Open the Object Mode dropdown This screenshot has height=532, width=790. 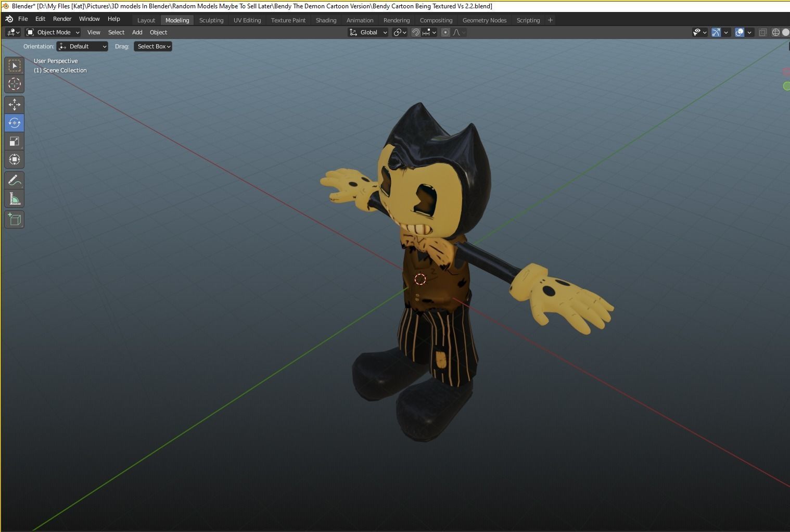(53, 32)
